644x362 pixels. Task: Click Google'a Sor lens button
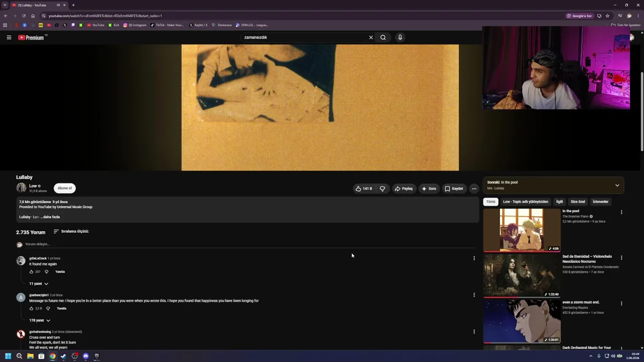579,16
